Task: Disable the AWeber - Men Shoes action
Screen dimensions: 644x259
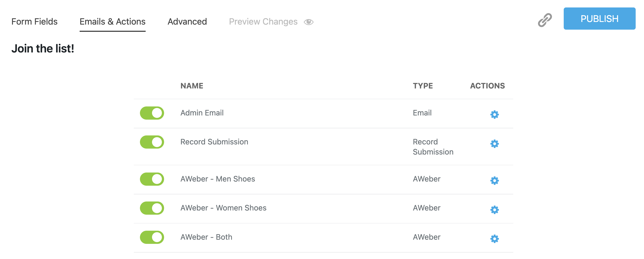Action: tap(152, 179)
